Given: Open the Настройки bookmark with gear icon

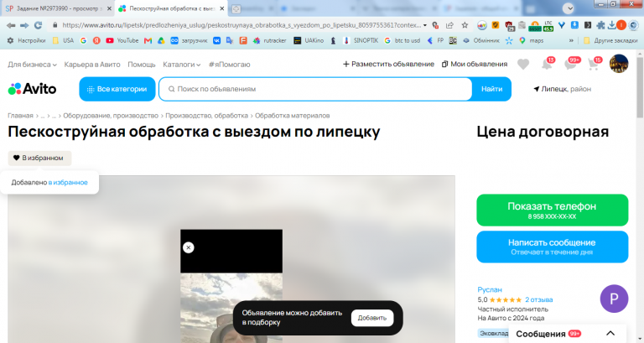Looking at the screenshot, I should [x=26, y=40].
